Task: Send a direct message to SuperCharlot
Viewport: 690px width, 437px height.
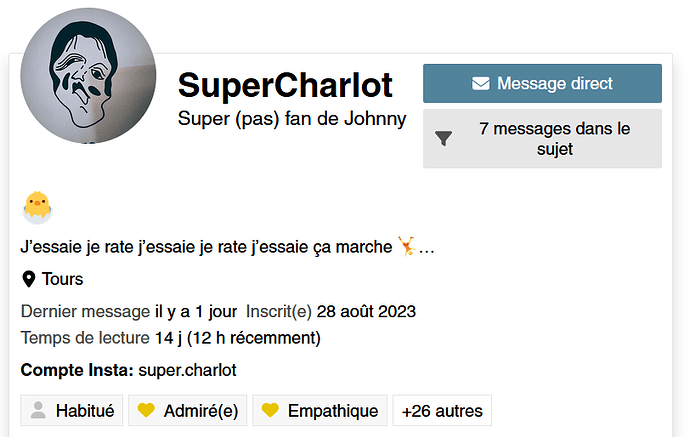Action: coord(542,83)
